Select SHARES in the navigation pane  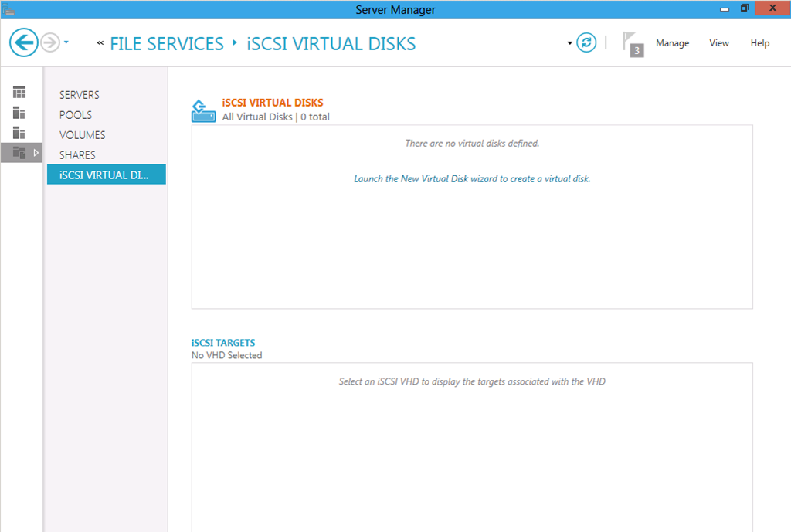(x=77, y=154)
